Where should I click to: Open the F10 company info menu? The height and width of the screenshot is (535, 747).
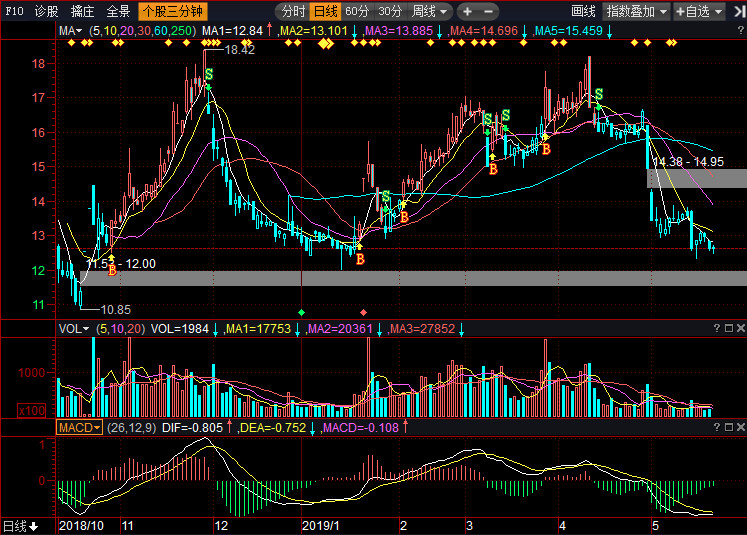14,11
